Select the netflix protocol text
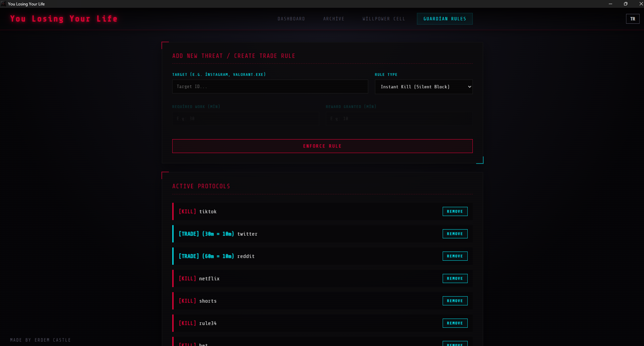 coord(209,279)
